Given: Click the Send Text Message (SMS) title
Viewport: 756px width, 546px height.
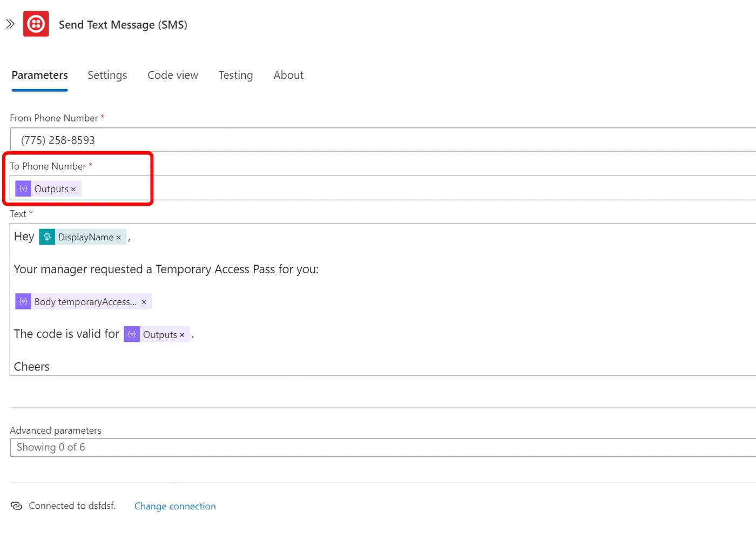Looking at the screenshot, I should 123,25.
